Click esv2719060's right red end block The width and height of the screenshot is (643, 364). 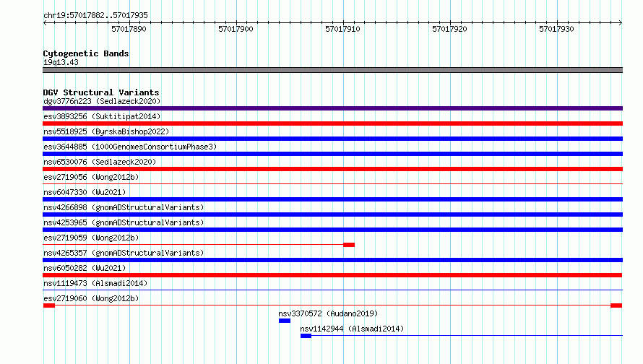tap(616, 305)
